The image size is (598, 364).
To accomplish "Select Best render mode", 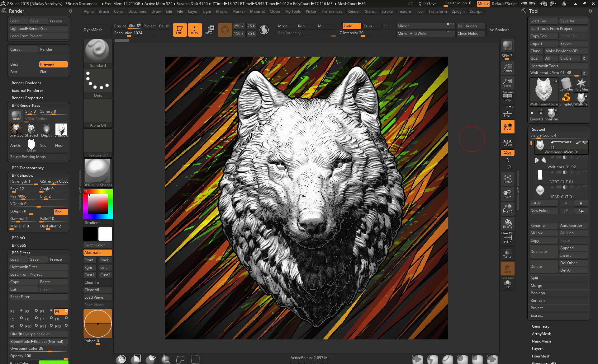I will pyautogui.click(x=23, y=64).
